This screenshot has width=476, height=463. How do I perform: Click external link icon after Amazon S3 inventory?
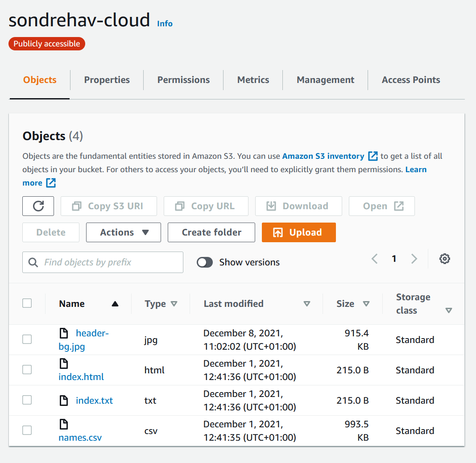pyautogui.click(x=373, y=156)
